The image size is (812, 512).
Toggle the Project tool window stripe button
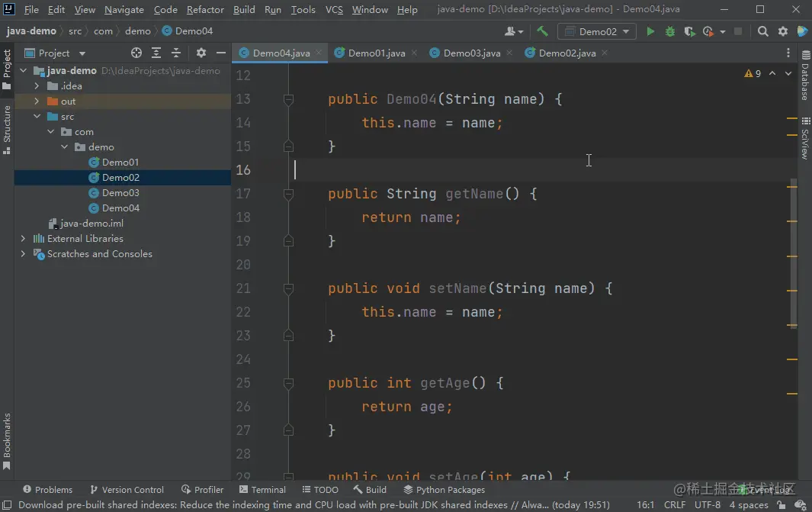click(7, 69)
